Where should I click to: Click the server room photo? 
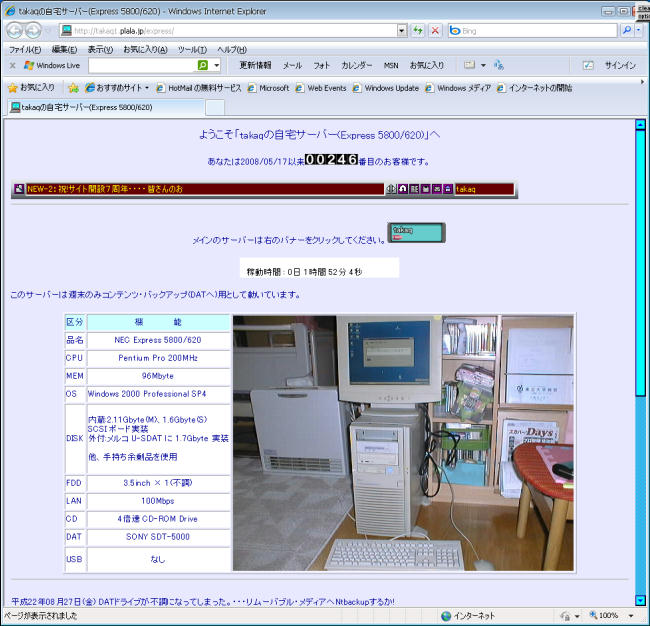[403, 443]
